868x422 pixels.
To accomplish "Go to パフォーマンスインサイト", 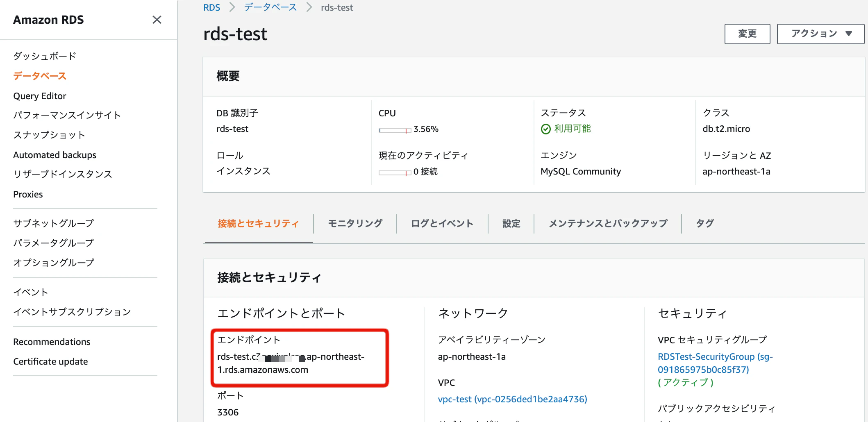I will point(67,115).
